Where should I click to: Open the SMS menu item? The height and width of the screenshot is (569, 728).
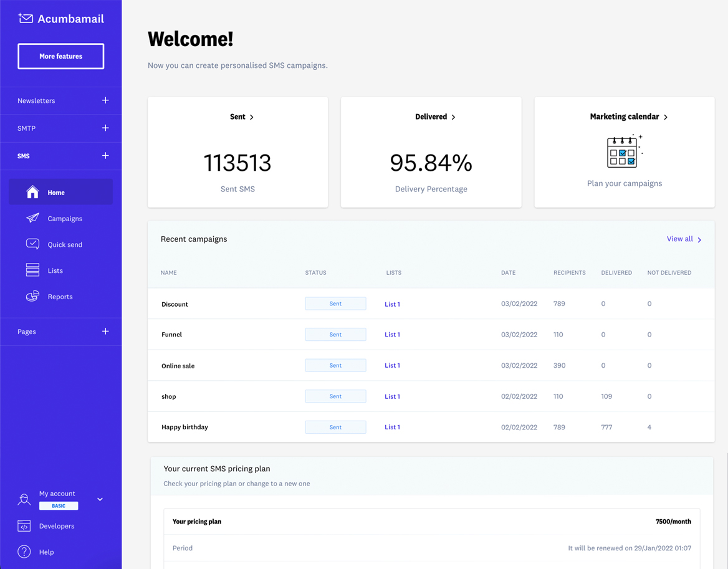(24, 156)
